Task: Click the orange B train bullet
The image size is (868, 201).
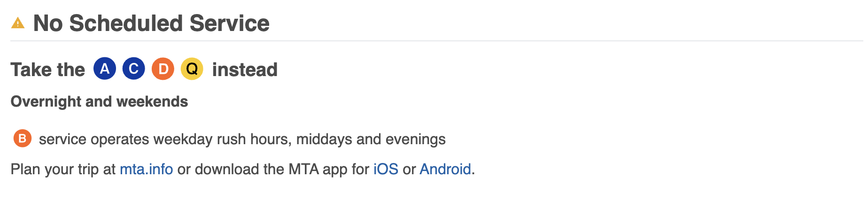Action: click(22, 139)
